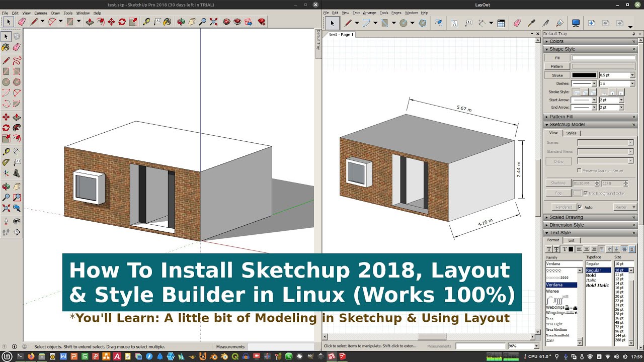The width and height of the screenshot is (644, 362).
Task: Switch to the Styles tab in SketchUp Model
Action: [x=572, y=133]
